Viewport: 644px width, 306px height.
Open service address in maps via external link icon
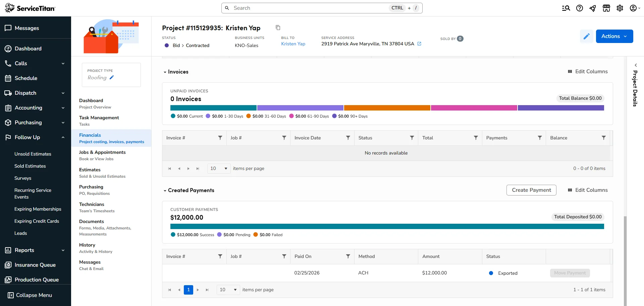point(420,43)
